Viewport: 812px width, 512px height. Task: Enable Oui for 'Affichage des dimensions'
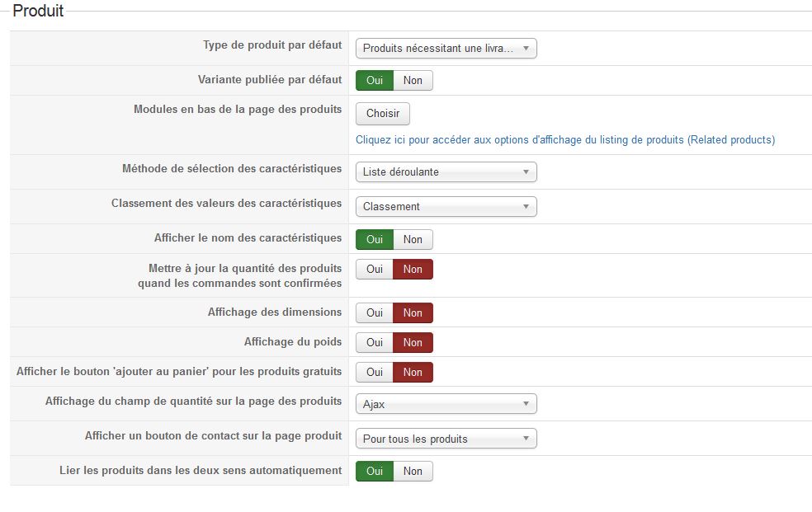point(375,312)
